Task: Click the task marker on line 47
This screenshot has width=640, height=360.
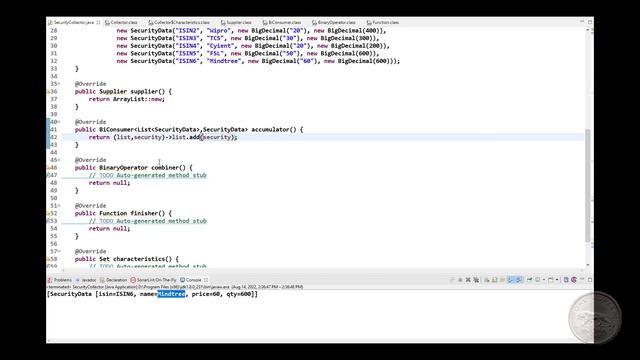Action: (49, 176)
